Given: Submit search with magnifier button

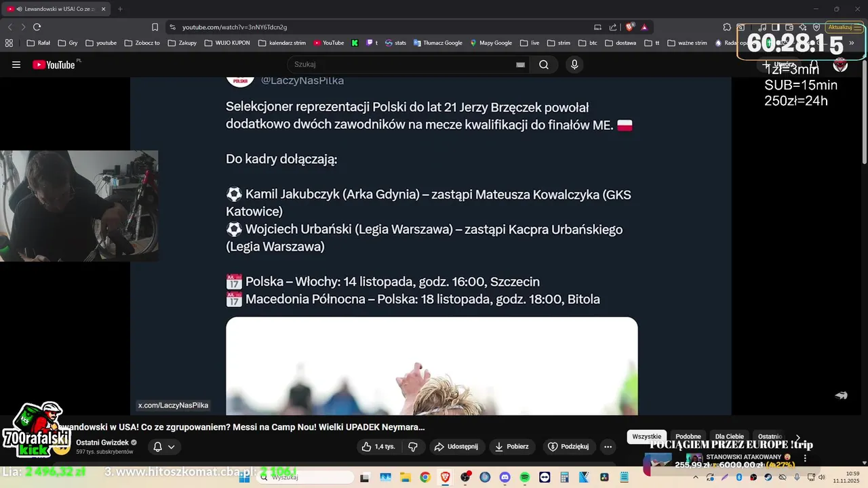Looking at the screenshot, I should 544,64.
